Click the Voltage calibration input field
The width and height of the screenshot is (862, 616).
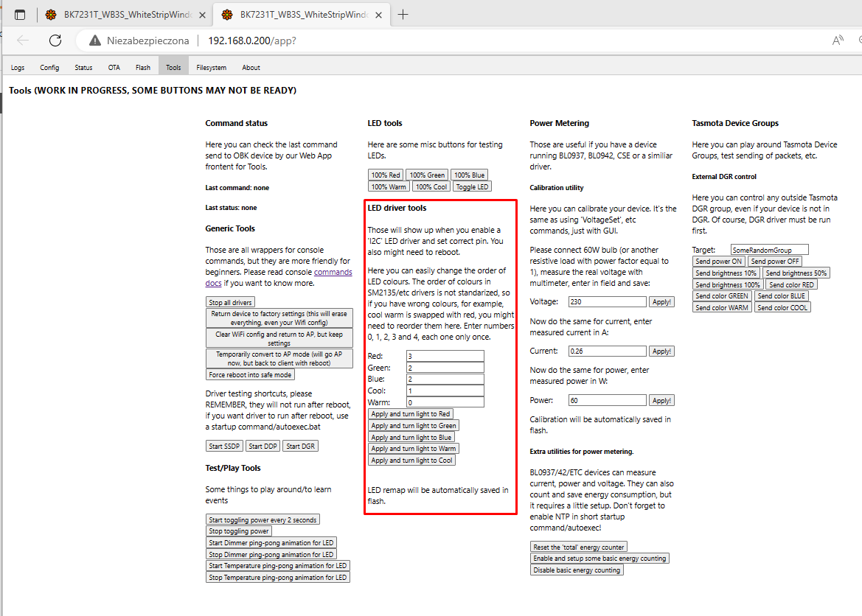[608, 301]
